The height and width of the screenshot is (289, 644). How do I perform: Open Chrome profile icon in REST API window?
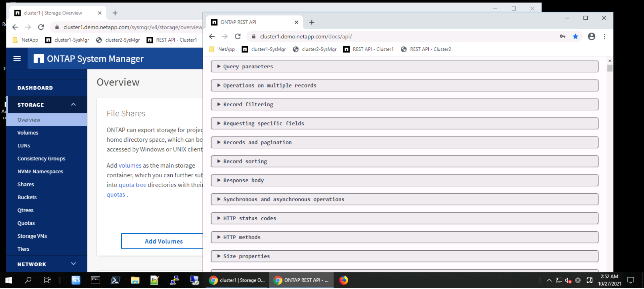pos(592,36)
